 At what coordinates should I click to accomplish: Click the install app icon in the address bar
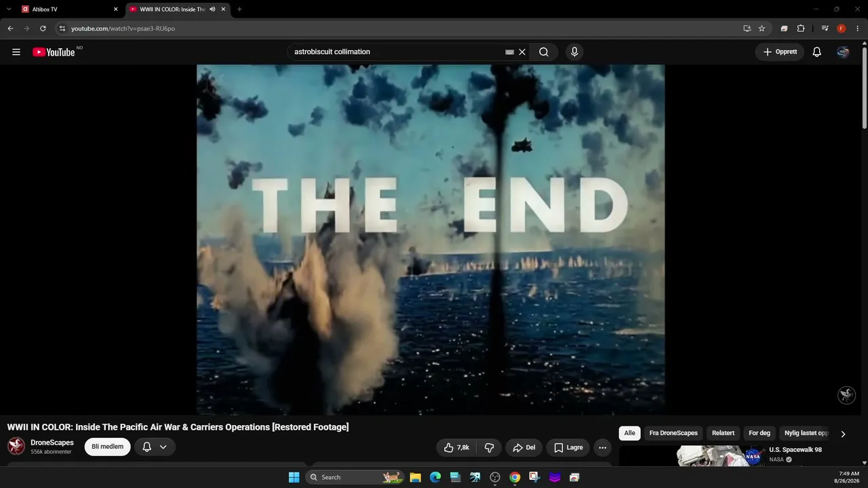(747, 28)
